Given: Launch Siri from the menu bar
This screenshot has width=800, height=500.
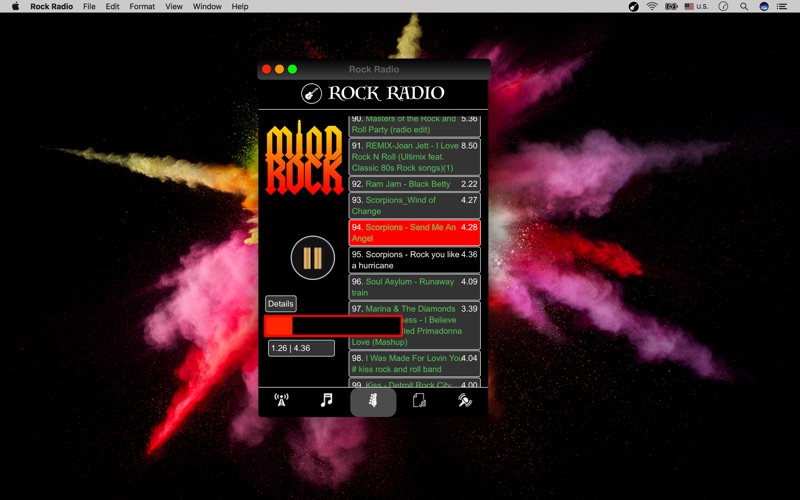Looking at the screenshot, I should point(764,7).
